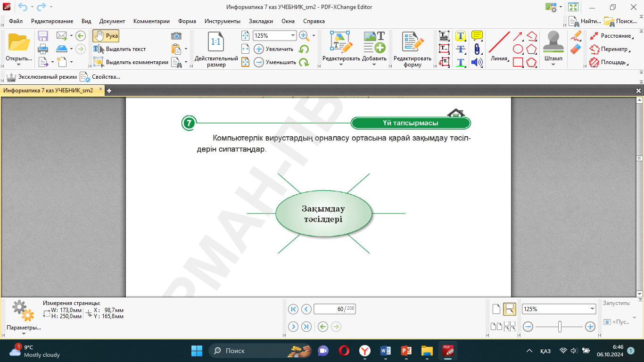Open the Комментарии menu
644x362 pixels.
pos(151,21)
